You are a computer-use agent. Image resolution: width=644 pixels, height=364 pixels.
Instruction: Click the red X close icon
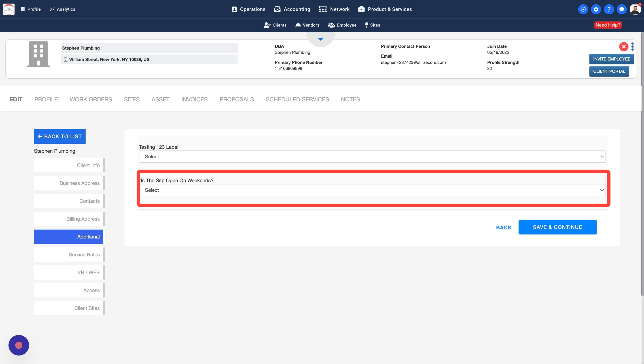(x=623, y=46)
